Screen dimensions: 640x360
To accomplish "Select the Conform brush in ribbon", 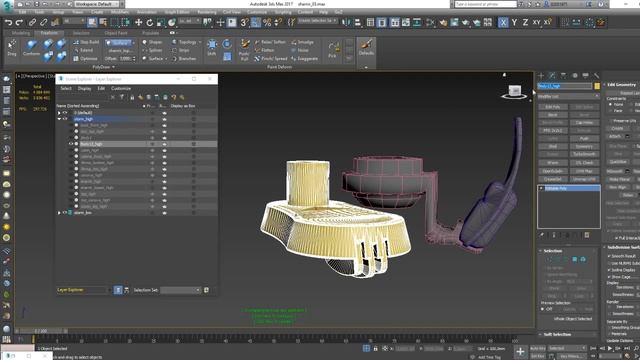I will point(31,48).
